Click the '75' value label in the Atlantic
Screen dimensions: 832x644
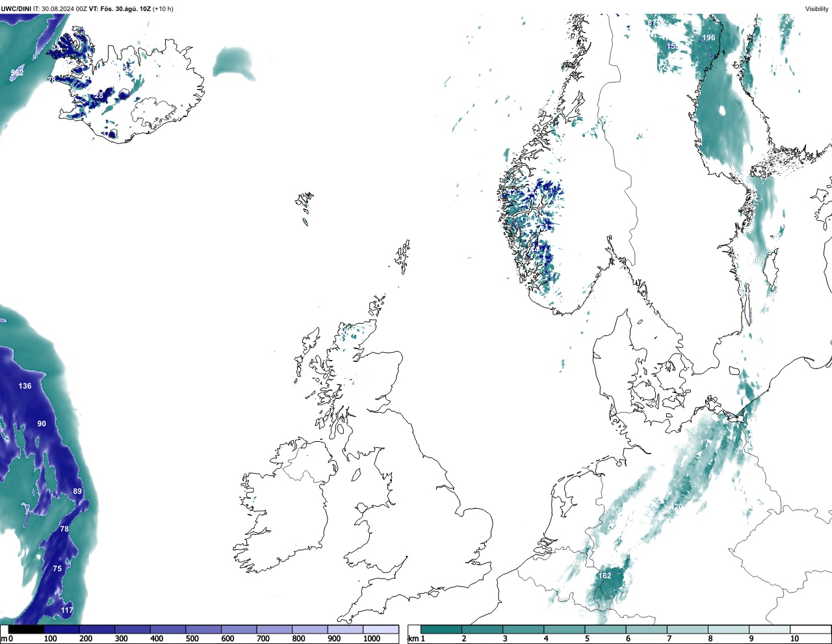pyautogui.click(x=57, y=569)
